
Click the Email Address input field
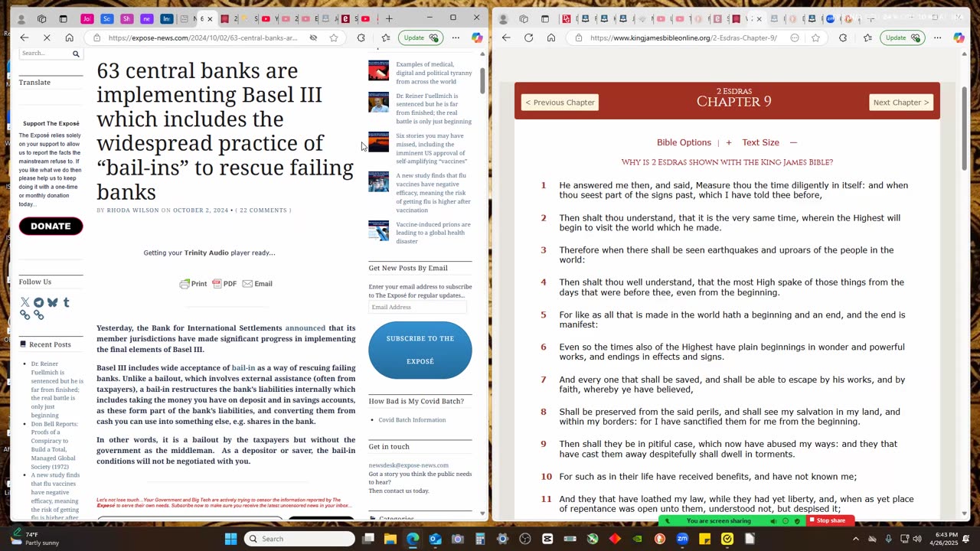click(417, 307)
